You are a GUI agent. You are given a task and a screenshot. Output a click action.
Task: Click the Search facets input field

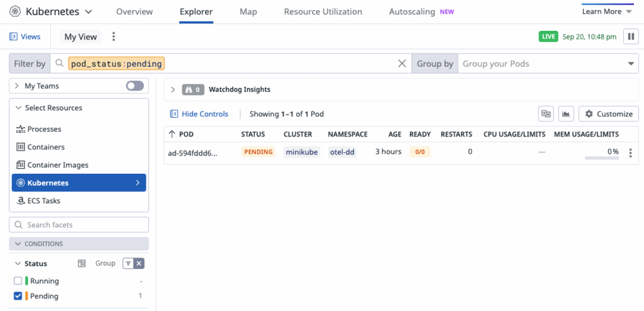click(79, 225)
